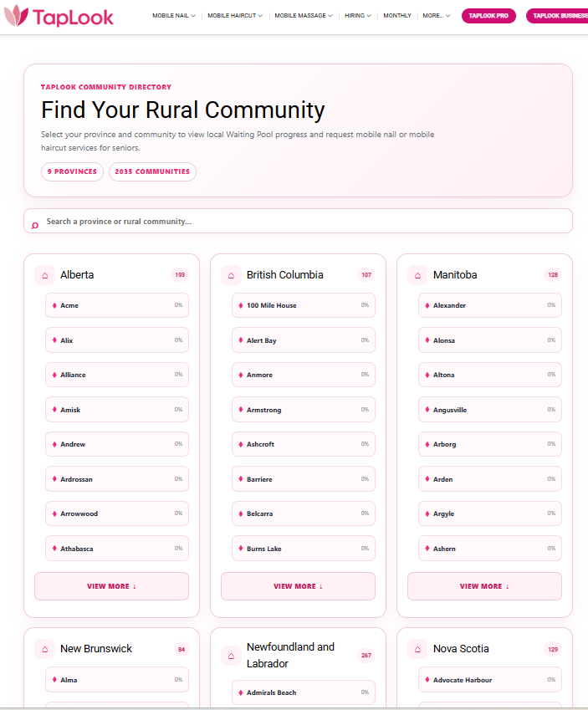Click the Manitoba 128 count badge

553,275
